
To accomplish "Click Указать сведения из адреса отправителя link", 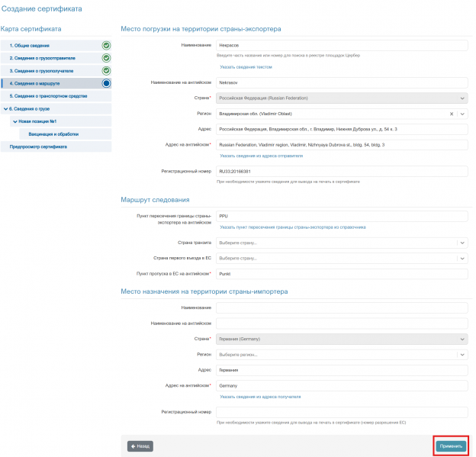I will click(262, 156).
